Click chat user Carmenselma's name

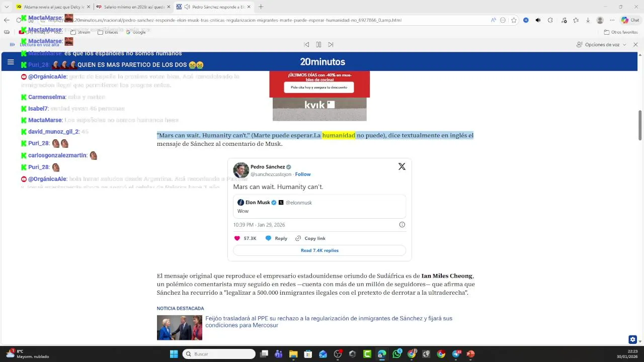click(x=47, y=97)
